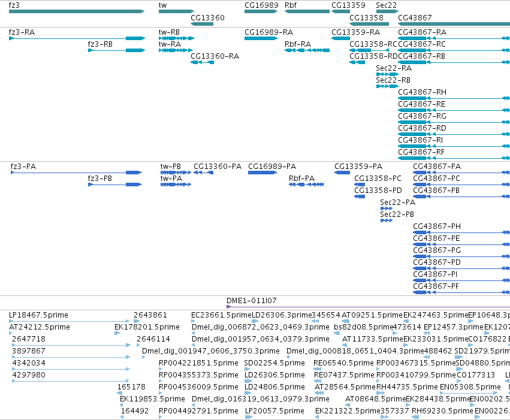This screenshot has width=510, height=420.
Task: Click the Rbf gene label
Action: pos(291,5)
